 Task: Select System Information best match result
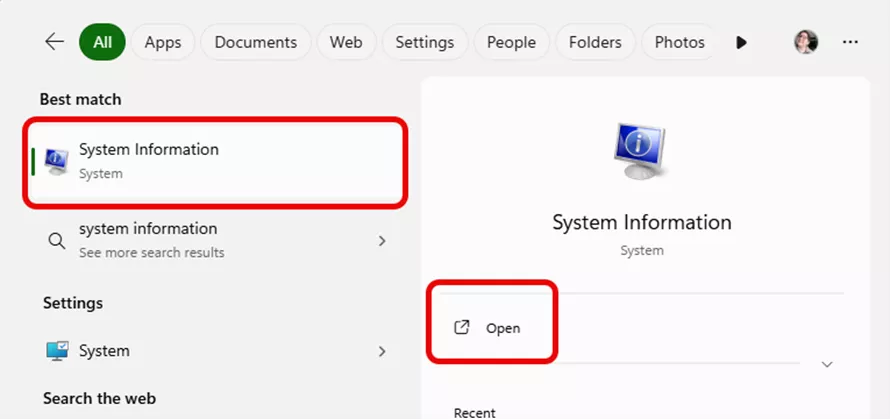(x=215, y=162)
